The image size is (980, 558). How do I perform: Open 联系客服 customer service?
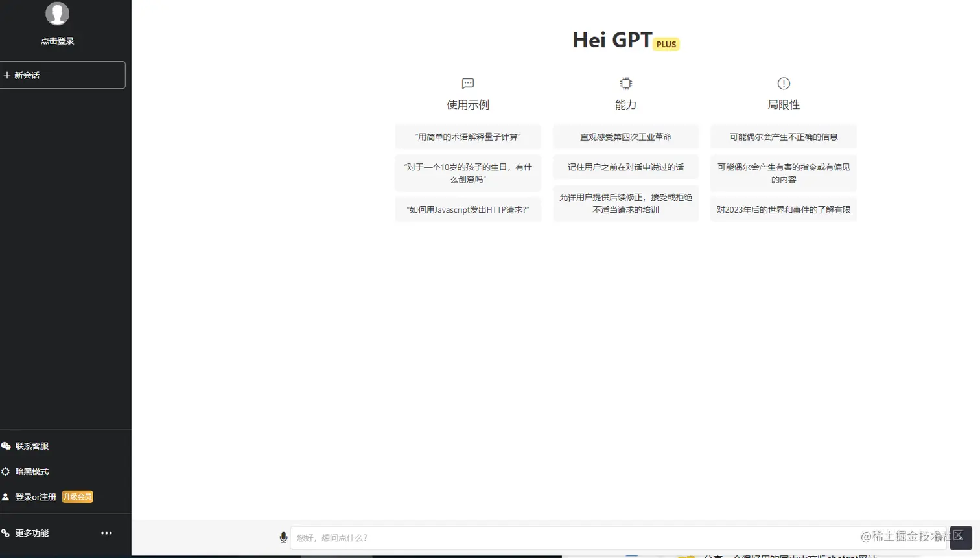click(x=32, y=446)
